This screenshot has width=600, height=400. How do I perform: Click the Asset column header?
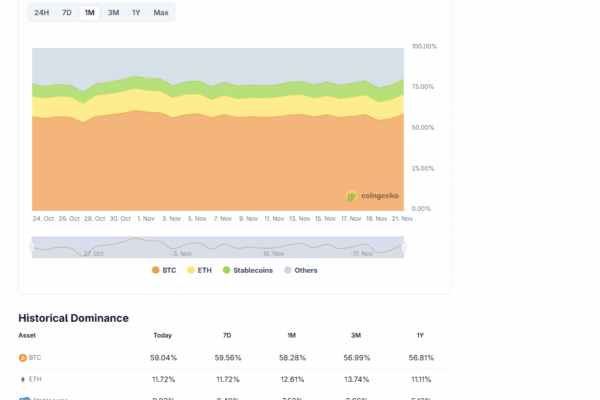[27, 336]
